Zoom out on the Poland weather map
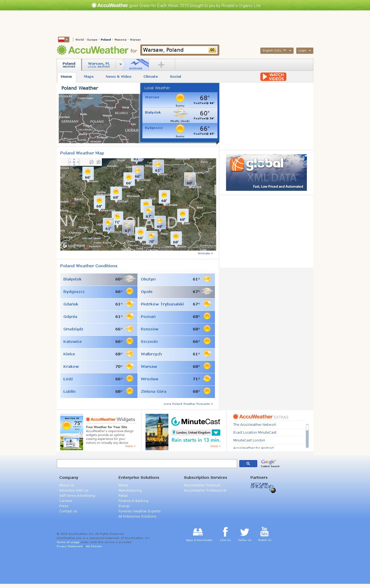 pyautogui.click(x=91, y=162)
